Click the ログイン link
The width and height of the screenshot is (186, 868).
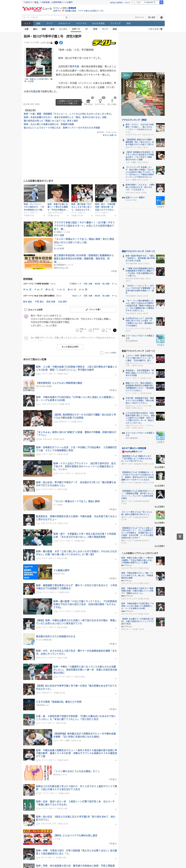57,11
